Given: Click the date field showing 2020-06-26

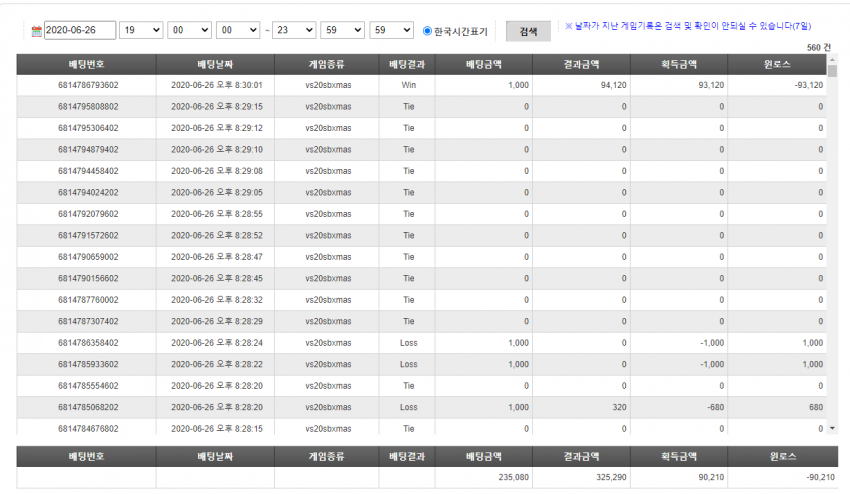Looking at the screenshot, I should pyautogui.click(x=80, y=30).
